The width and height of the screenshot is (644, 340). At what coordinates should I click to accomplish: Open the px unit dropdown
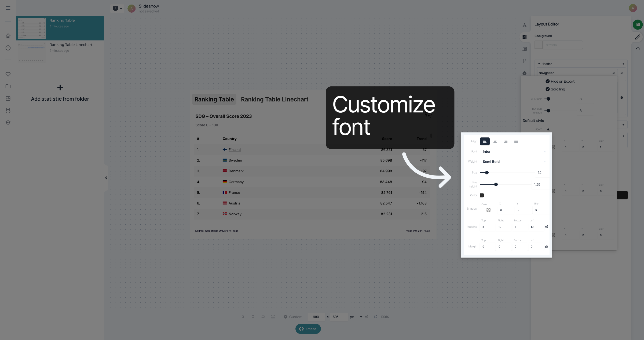pyautogui.click(x=361, y=317)
